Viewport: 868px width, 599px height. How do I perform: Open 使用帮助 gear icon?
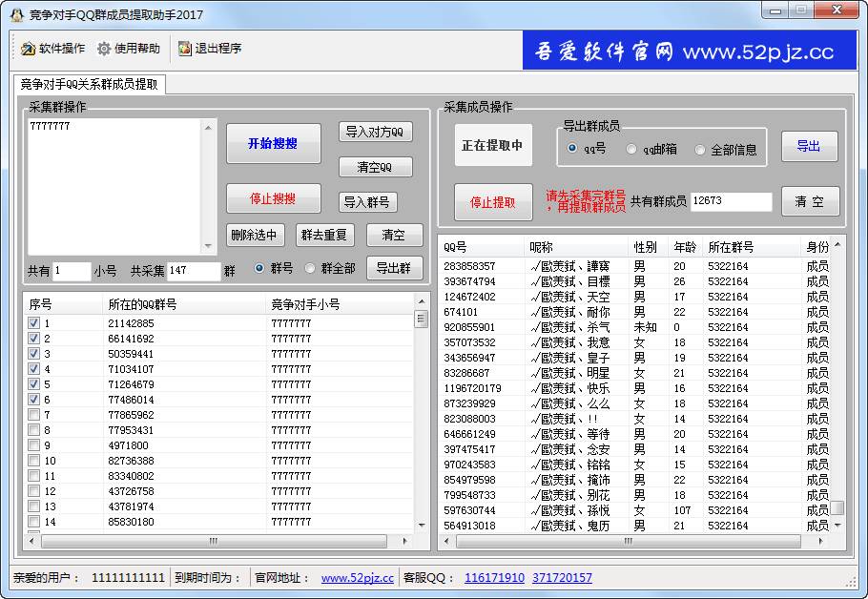point(104,49)
